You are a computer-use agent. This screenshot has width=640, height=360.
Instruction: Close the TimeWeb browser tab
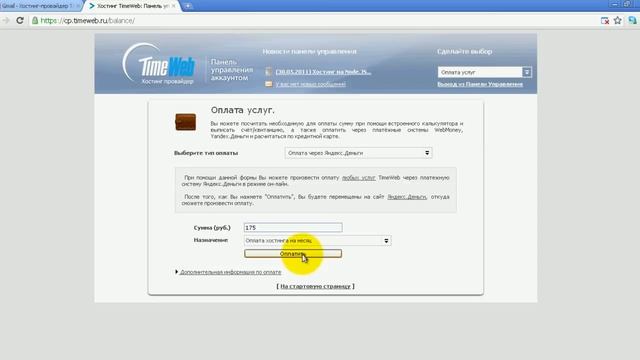click(x=173, y=6)
